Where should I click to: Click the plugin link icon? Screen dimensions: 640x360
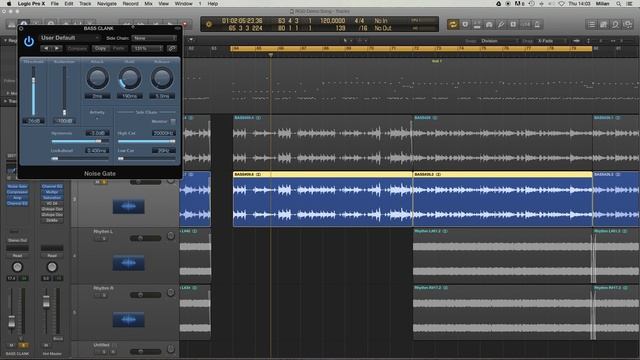click(172, 49)
